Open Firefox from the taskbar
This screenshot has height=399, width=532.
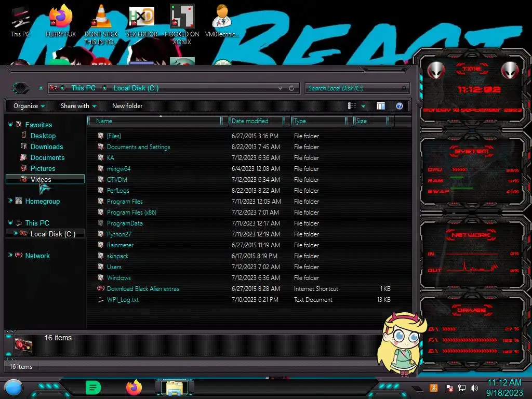tap(134, 388)
